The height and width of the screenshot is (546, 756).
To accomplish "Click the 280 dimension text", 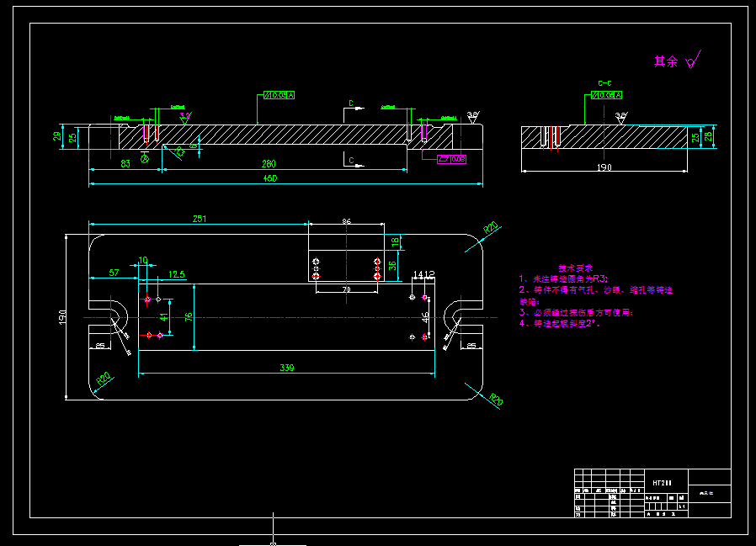I will point(269,164).
